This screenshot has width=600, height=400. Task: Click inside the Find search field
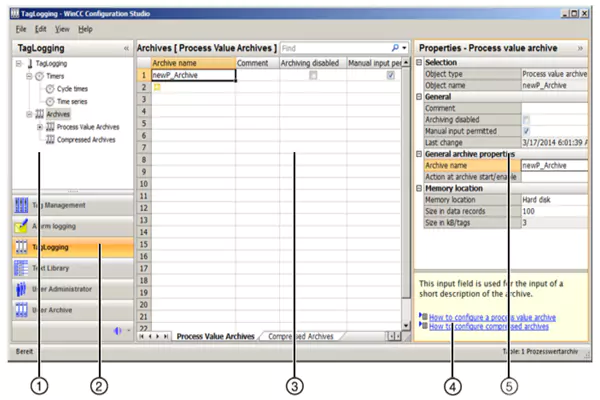[335, 48]
